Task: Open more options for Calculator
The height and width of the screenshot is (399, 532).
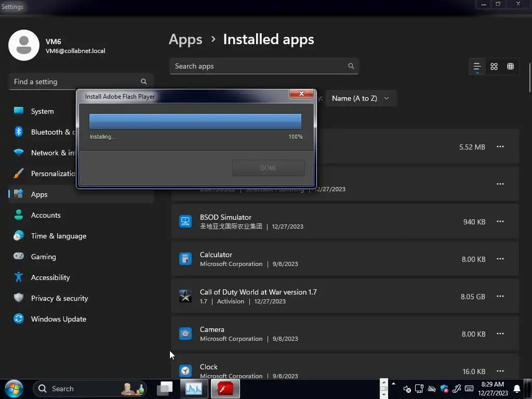Action: click(500, 259)
